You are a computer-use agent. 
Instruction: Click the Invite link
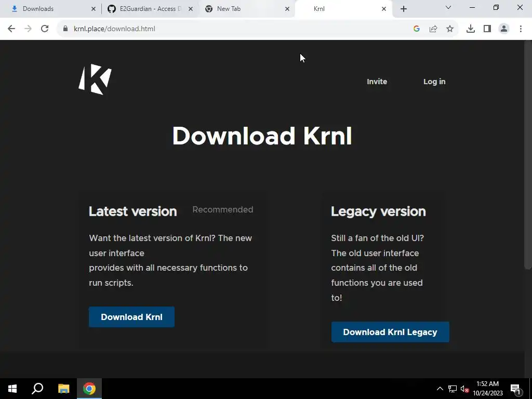pyautogui.click(x=377, y=82)
